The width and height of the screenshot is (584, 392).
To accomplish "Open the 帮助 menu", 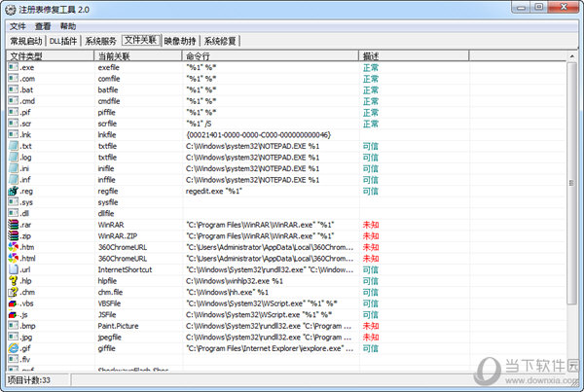I will [68, 26].
